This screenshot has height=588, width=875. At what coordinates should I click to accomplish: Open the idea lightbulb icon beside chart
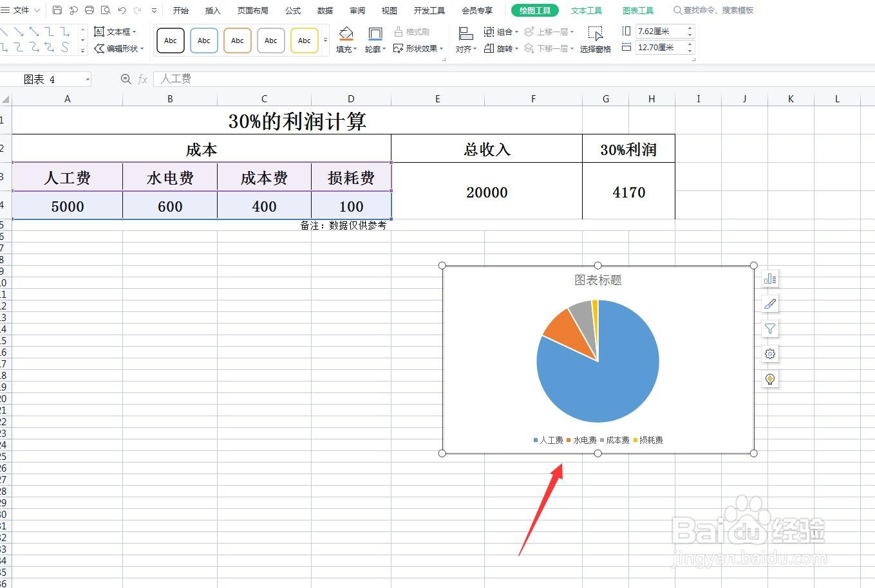coord(770,380)
